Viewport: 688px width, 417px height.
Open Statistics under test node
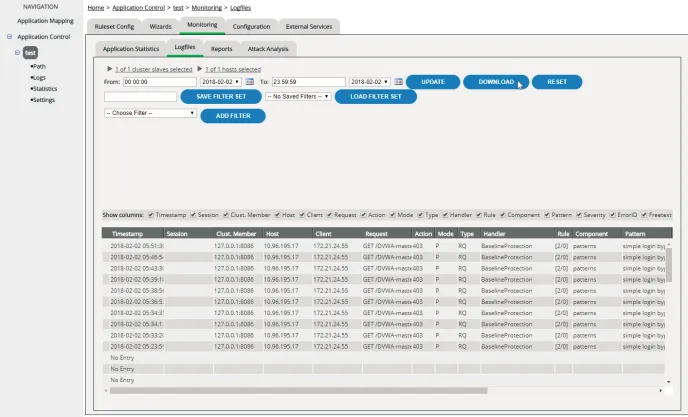click(x=44, y=89)
